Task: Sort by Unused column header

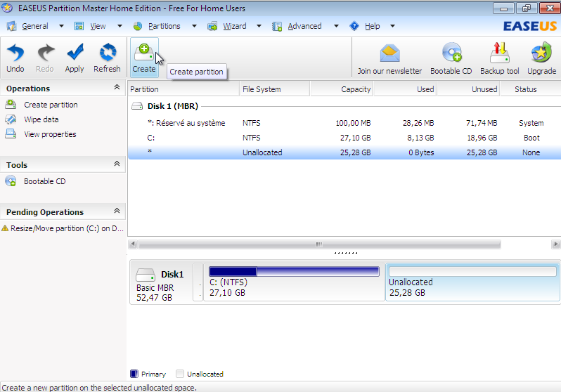Action: coord(468,89)
